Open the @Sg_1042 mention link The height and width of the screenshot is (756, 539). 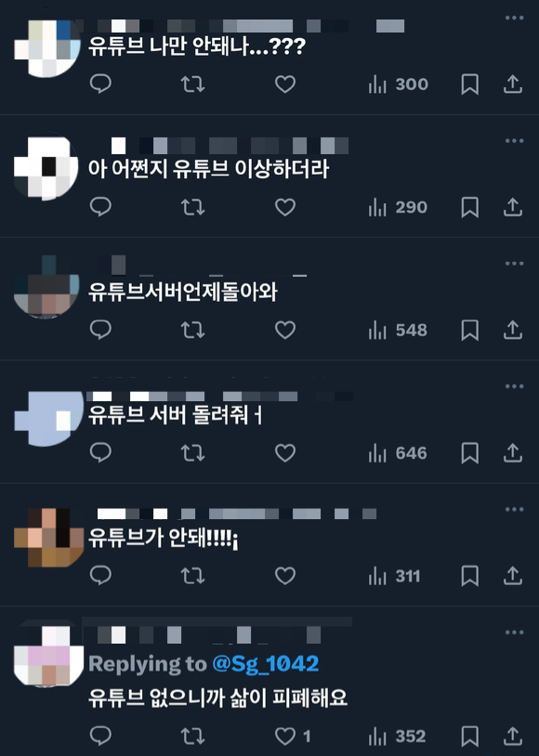pos(266,664)
